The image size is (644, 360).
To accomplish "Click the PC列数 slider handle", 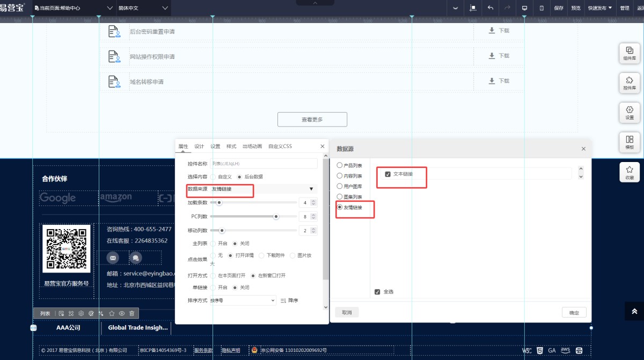I will click(276, 217).
